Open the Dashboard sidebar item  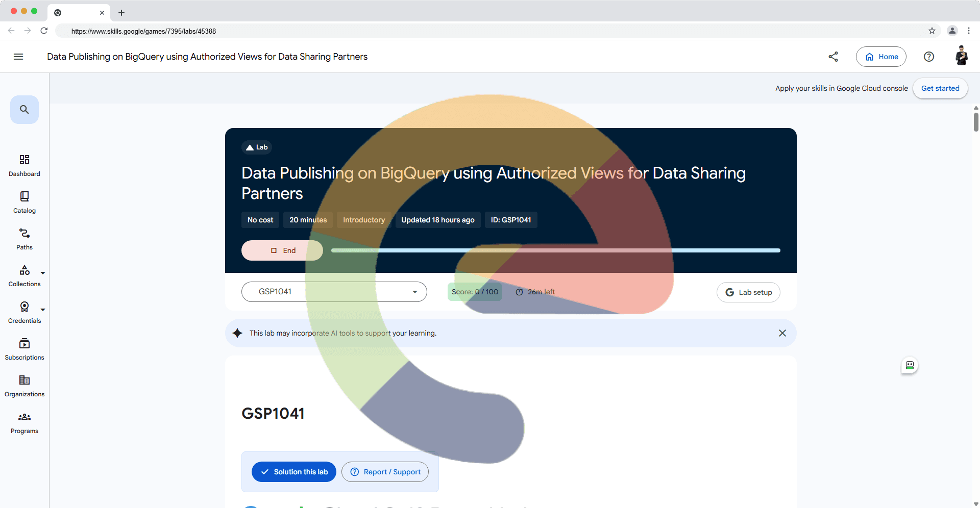(x=24, y=166)
